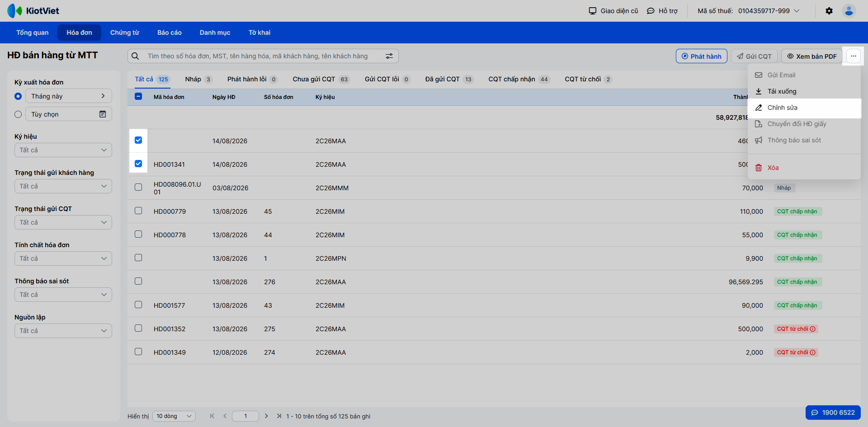Switch to Chưa gửi CQT tab

click(x=321, y=79)
